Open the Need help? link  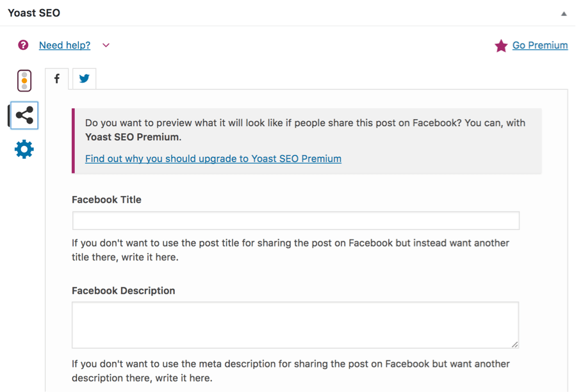click(65, 45)
